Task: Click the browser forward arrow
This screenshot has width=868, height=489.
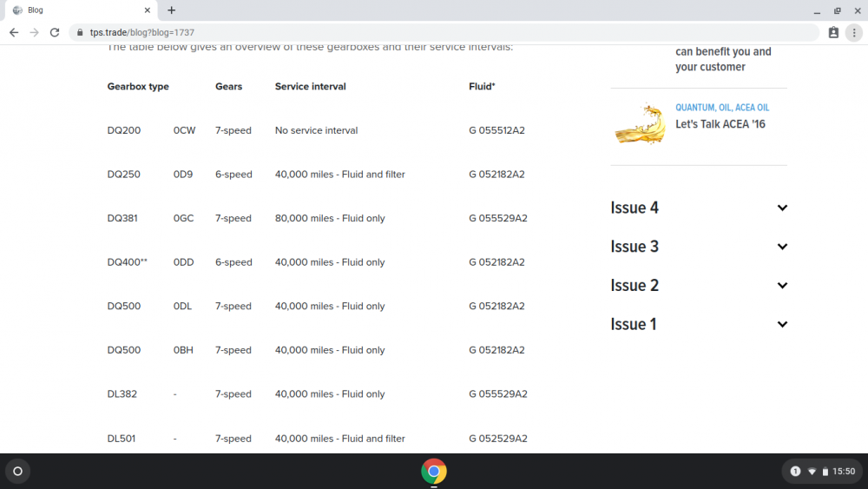Action: (35, 33)
